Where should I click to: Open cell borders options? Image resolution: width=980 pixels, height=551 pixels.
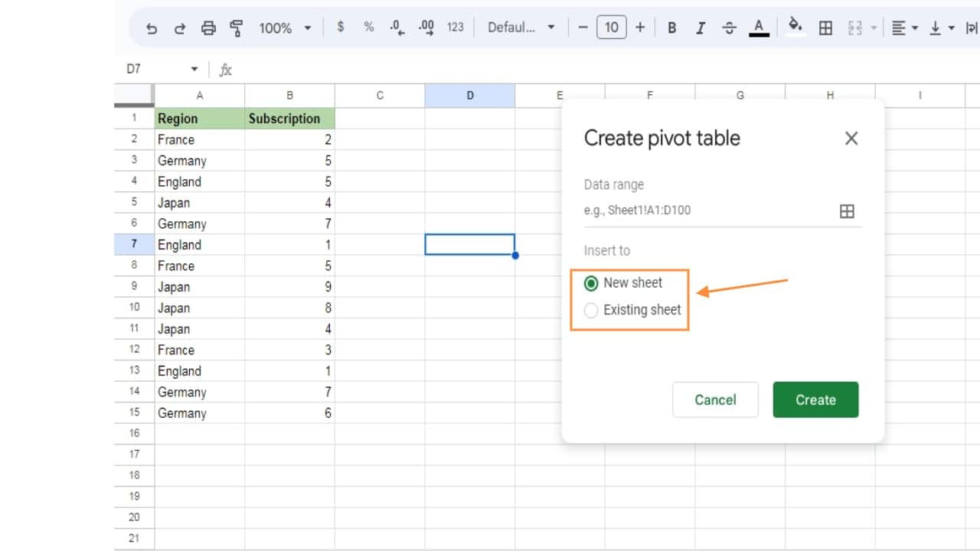click(x=825, y=28)
